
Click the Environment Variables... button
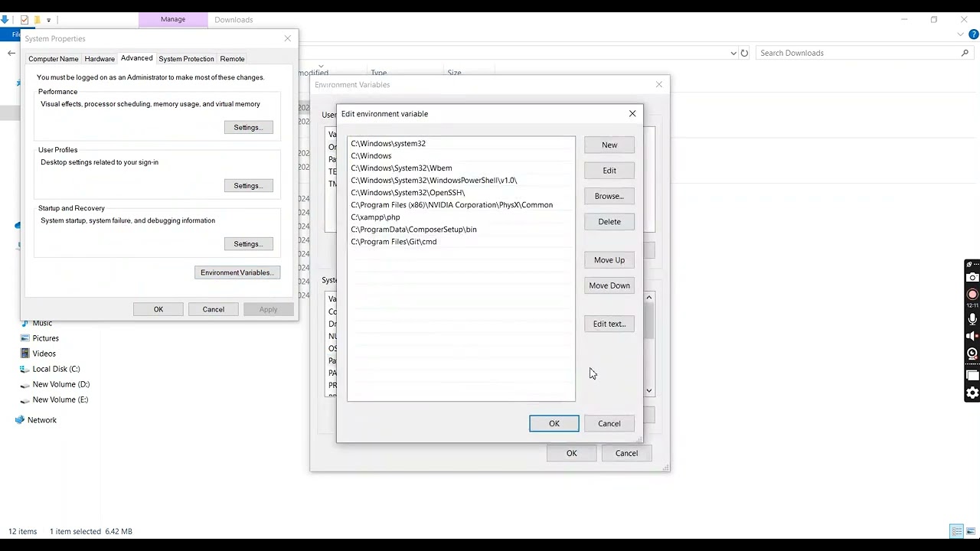tap(237, 272)
